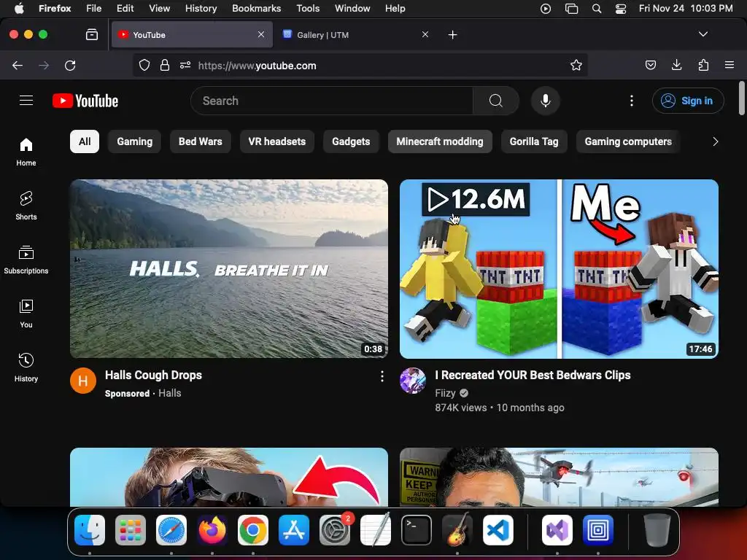Screen dimensions: 747x560
Task: Select the Gorilla Tag filter chip
Action: coord(534,141)
